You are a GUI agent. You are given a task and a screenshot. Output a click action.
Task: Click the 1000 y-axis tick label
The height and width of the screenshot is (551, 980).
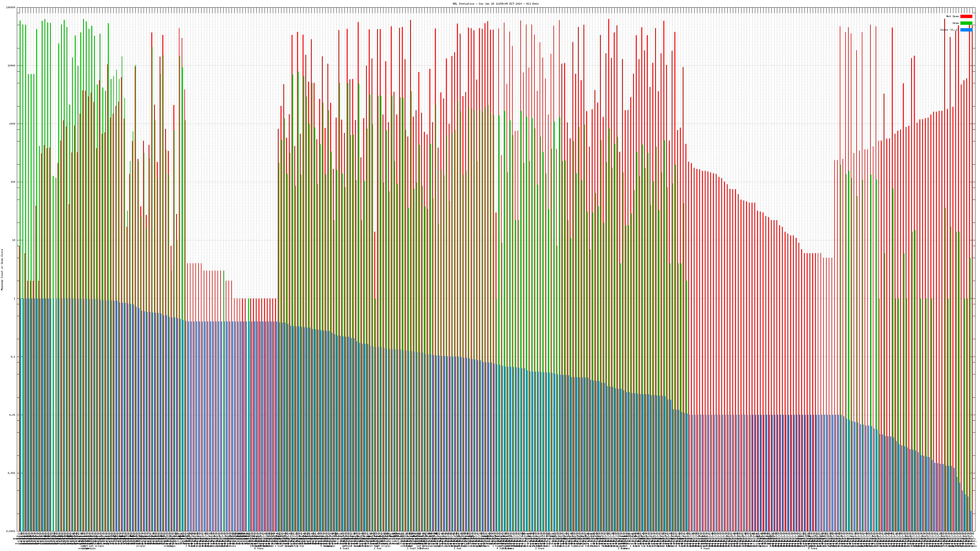pyautogui.click(x=13, y=124)
